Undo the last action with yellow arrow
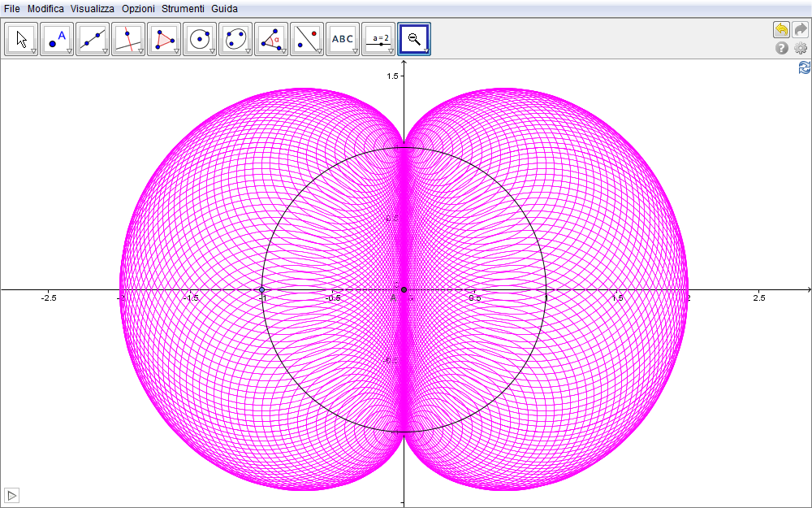Image resolution: width=812 pixels, height=508 pixels. coord(781,30)
